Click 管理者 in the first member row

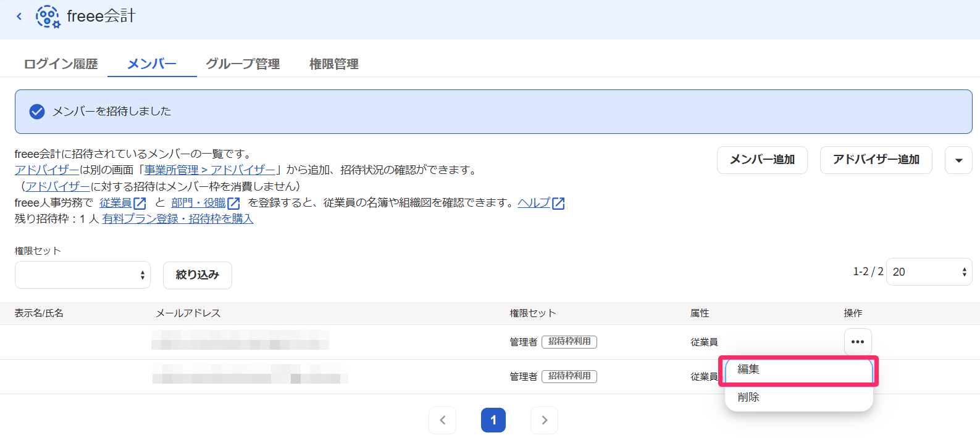pos(524,342)
